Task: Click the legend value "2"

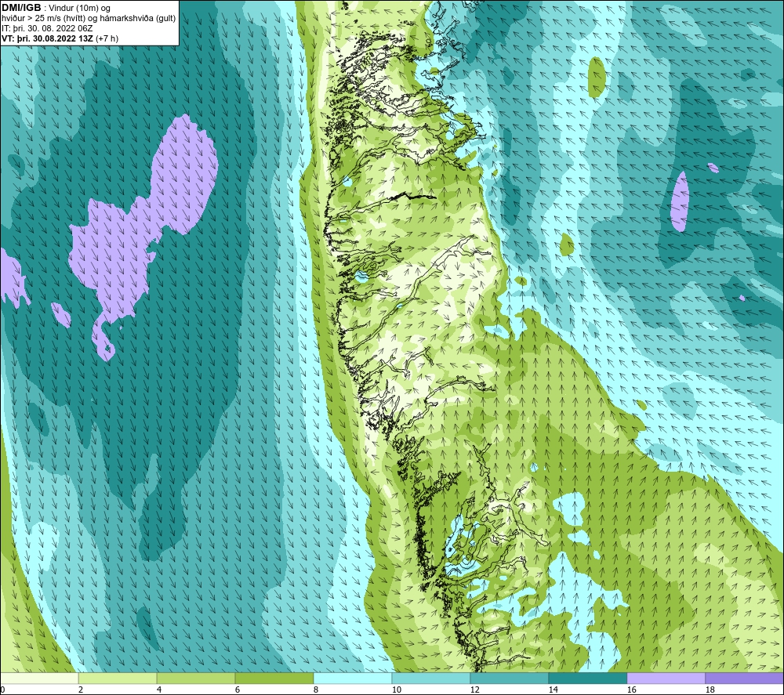Action: 81,690
